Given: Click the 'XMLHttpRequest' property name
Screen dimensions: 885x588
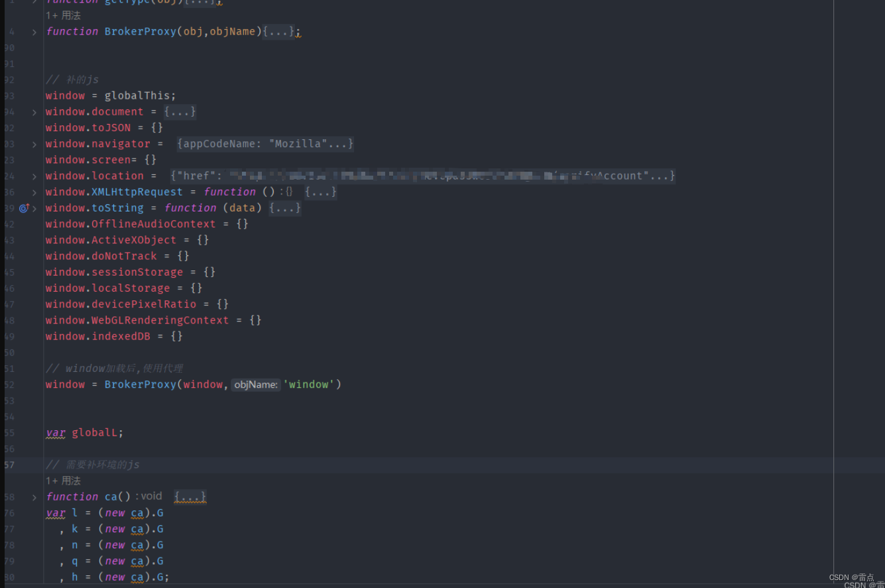Looking at the screenshot, I should coord(137,192).
